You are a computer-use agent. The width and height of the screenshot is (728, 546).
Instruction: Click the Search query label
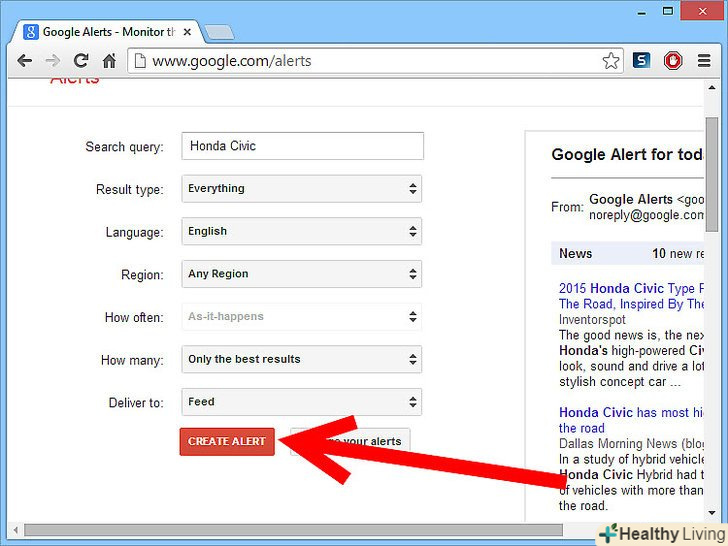pyautogui.click(x=124, y=147)
